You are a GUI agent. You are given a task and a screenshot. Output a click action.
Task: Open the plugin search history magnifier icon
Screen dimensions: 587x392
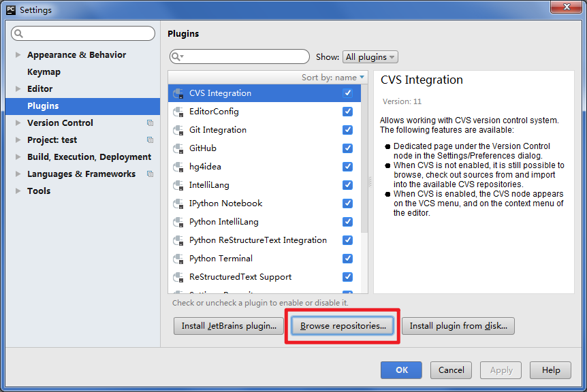tap(177, 57)
